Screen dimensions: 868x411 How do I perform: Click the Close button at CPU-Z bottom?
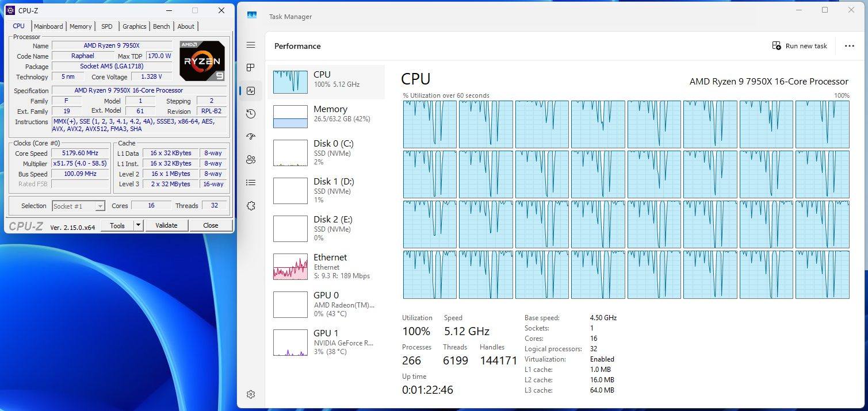(211, 225)
